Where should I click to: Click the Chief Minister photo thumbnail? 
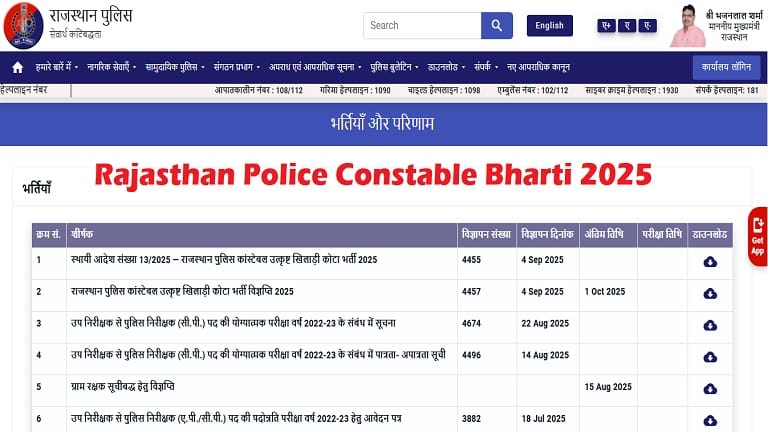(x=688, y=25)
